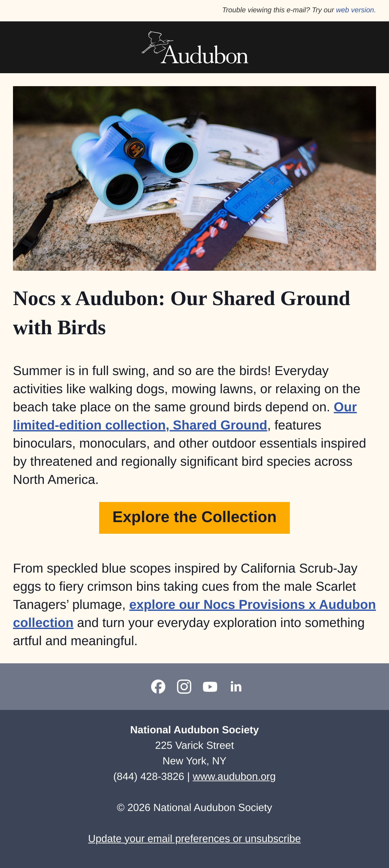Open the LinkedIn social icon

click(x=236, y=686)
